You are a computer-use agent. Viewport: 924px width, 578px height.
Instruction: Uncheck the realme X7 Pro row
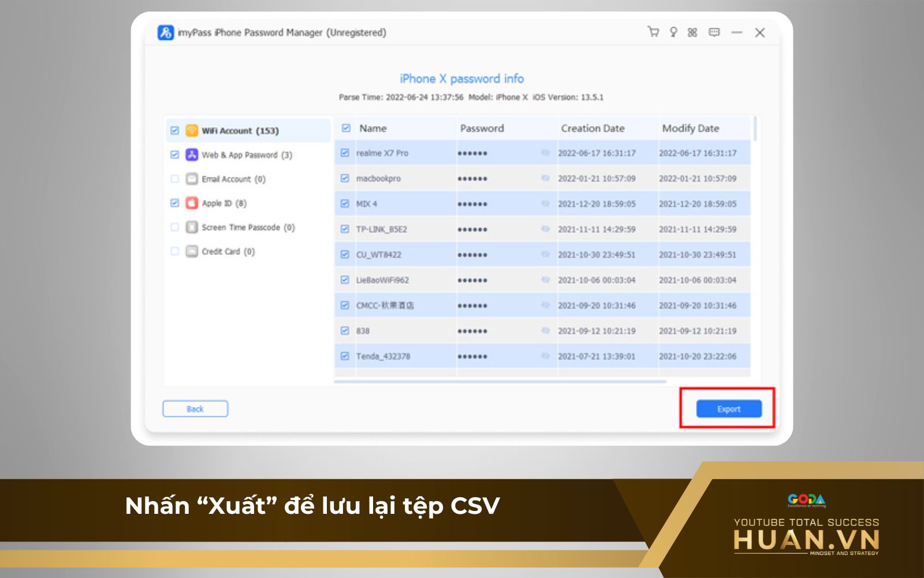(345, 153)
